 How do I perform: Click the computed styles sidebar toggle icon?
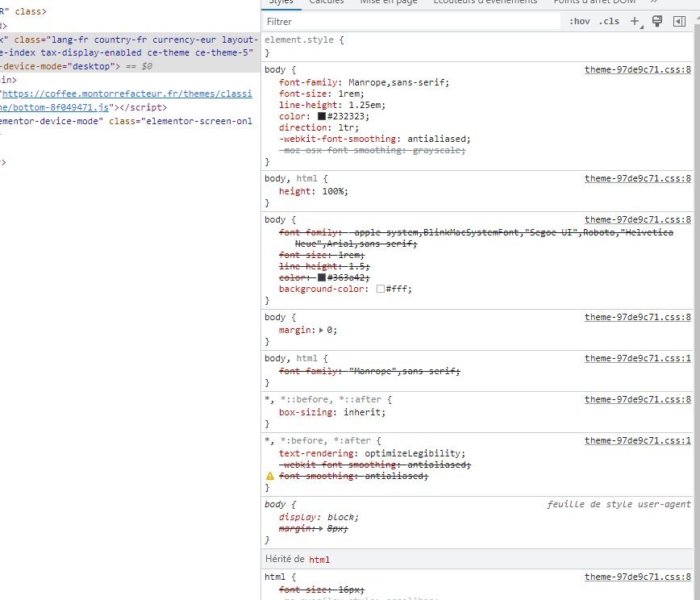(x=679, y=22)
